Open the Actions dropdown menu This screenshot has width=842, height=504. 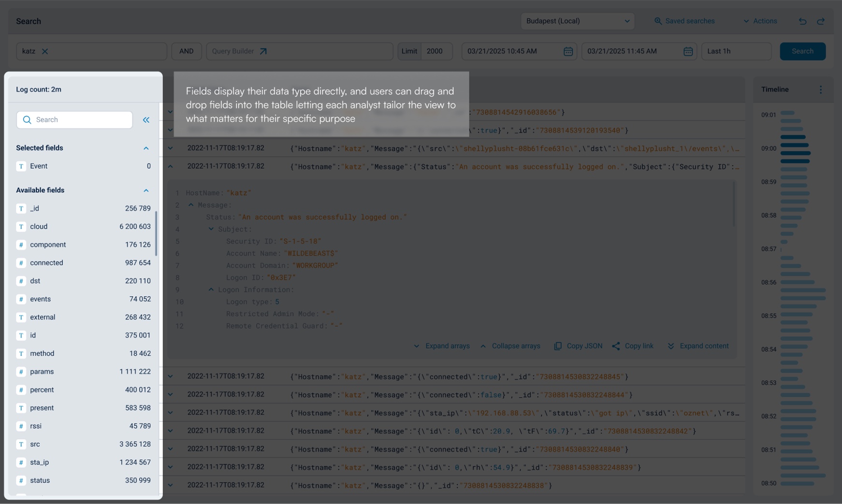tap(760, 21)
